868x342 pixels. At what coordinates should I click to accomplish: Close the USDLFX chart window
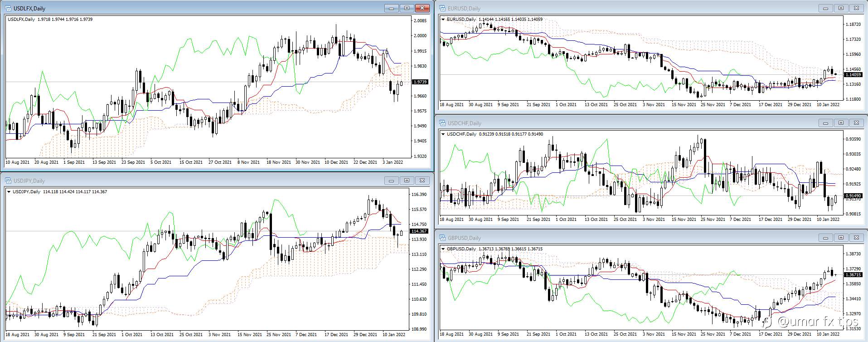click(x=422, y=8)
